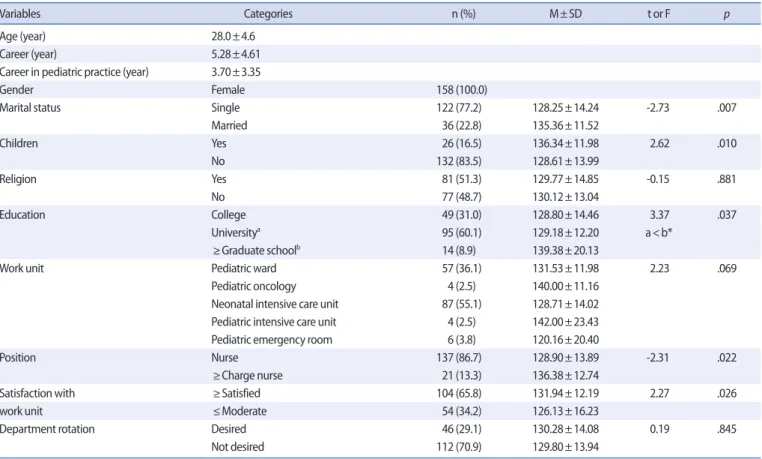The image size is (762, 459).
Task: Click the '.881' p value
Action: [x=727, y=179]
